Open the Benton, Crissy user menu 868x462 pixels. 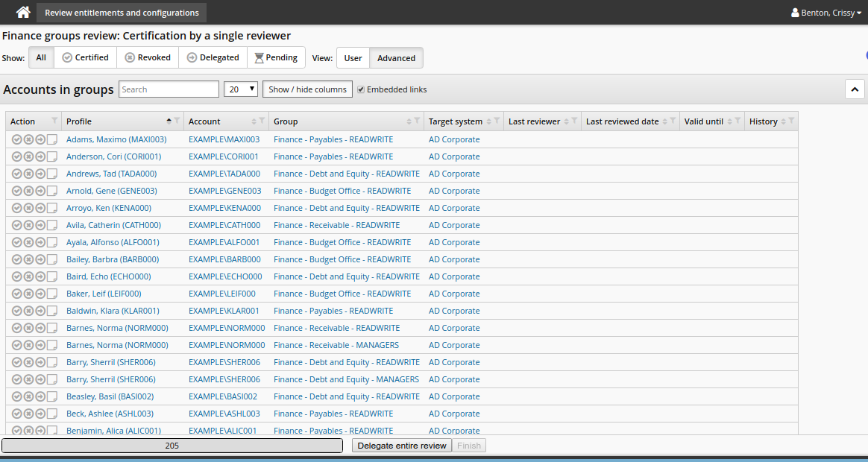(x=826, y=13)
